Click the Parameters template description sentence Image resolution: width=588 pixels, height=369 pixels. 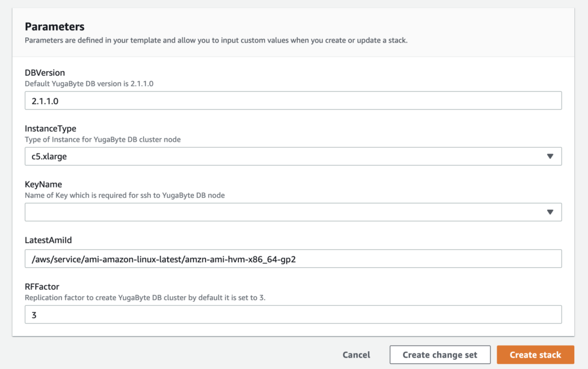coord(216,41)
